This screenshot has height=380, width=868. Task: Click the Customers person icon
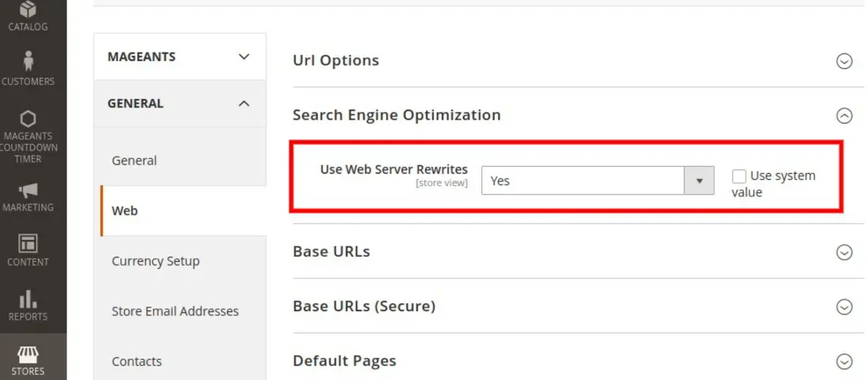[x=28, y=61]
